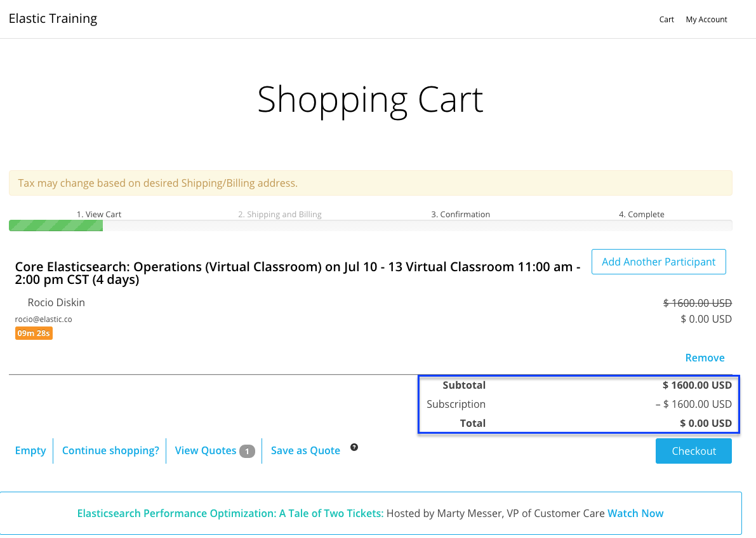Select the 3. Confirmation step

pyautogui.click(x=460, y=214)
